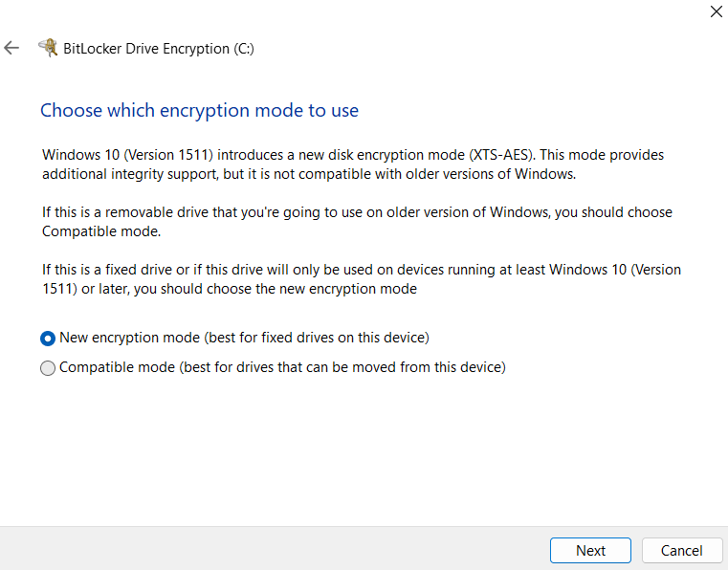Viewport: 728px width, 570px height.
Task: Click the paragraph about removable drives
Action: (x=357, y=222)
